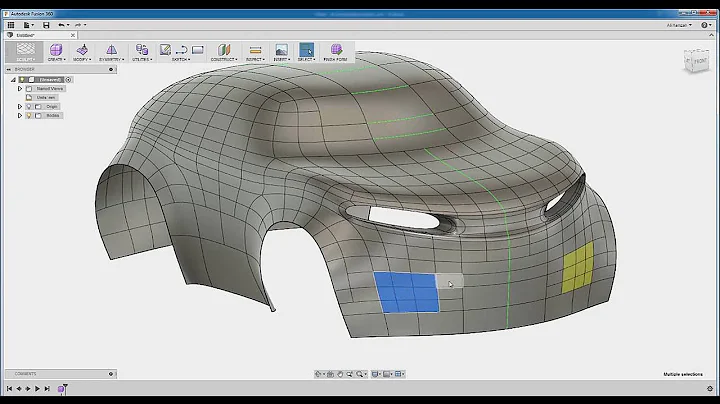Click the Utilities icon
The width and height of the screenshot is (720, 404).
tap(142, 49)
